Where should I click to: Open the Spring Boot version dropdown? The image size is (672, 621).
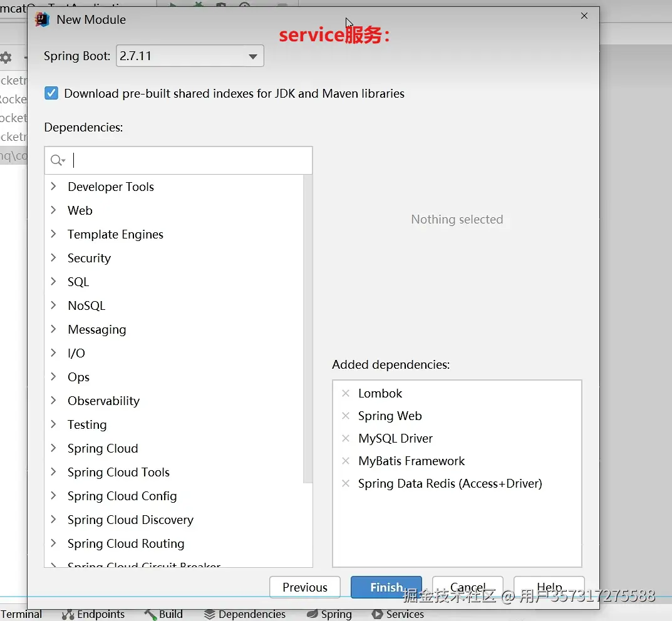coord(190,56)
